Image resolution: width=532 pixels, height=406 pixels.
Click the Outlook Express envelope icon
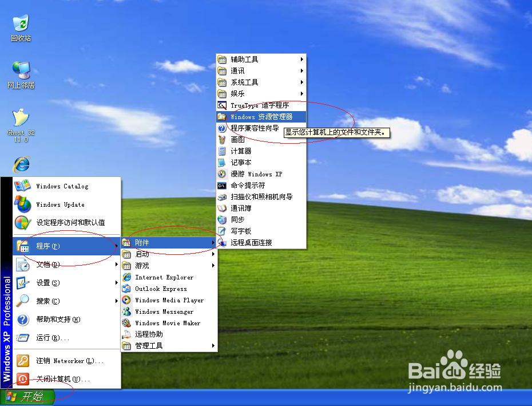126,289
